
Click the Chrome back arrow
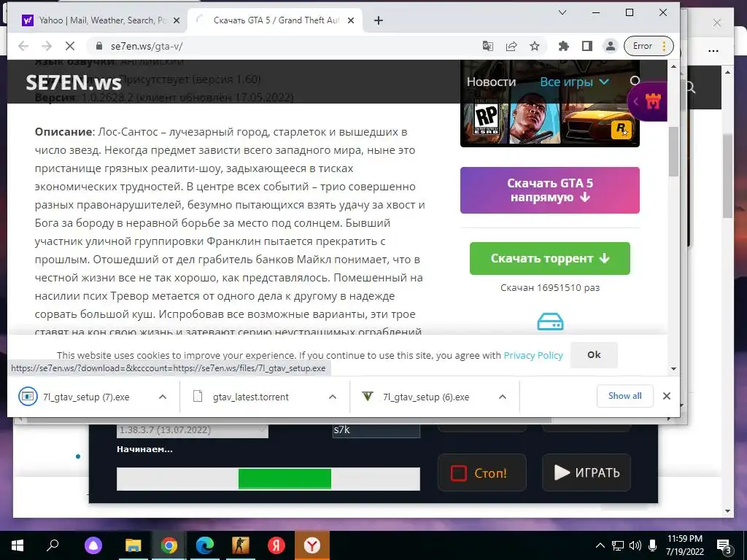coord(23,46)
